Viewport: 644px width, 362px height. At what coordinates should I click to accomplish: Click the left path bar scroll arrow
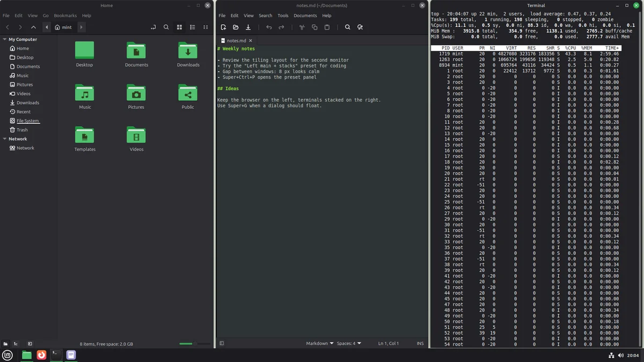(x=47, y=27)
